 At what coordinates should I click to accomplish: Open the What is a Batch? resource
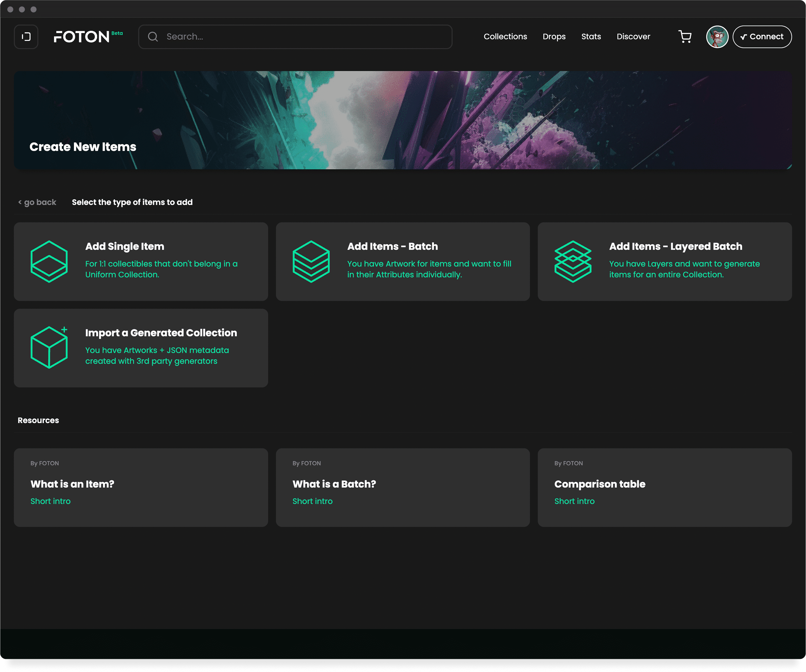point(334,484)
